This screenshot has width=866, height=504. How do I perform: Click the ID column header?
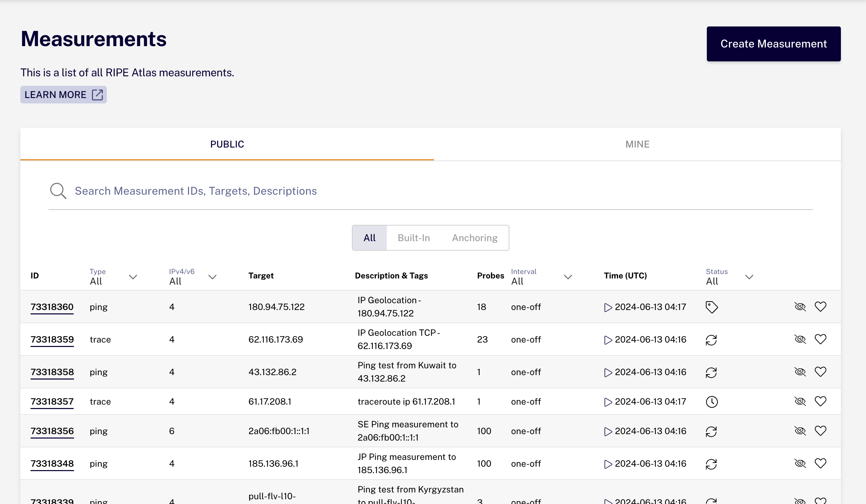[35, 275]
